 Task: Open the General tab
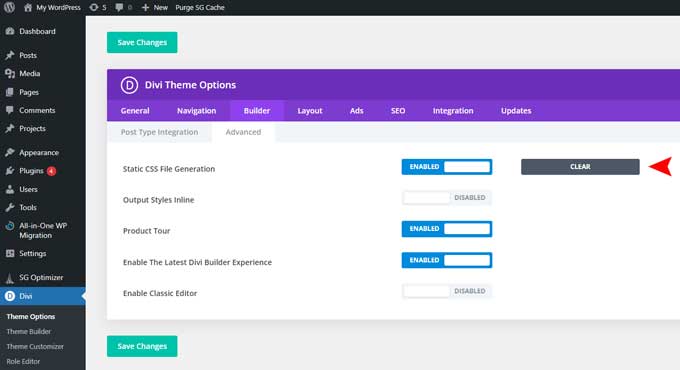point(135,111)
